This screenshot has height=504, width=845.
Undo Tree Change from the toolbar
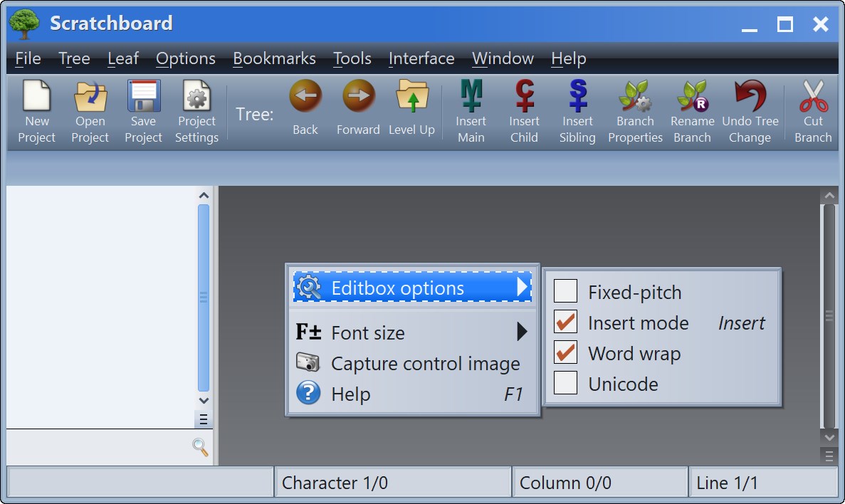pyautogui.click(x=750, y=112)
